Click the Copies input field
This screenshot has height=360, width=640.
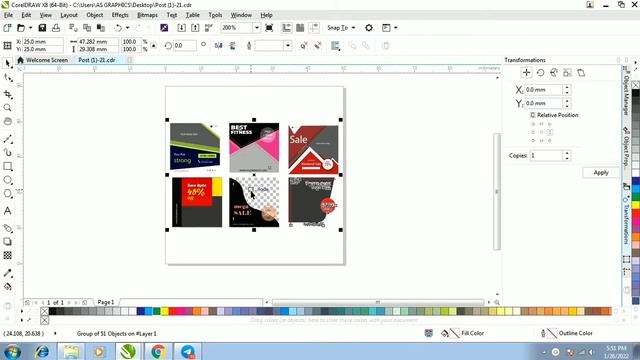tap(547, 156)
